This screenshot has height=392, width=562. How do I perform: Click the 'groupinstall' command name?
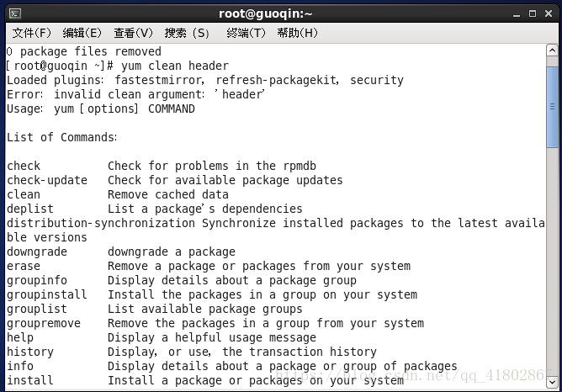point(47,295)
